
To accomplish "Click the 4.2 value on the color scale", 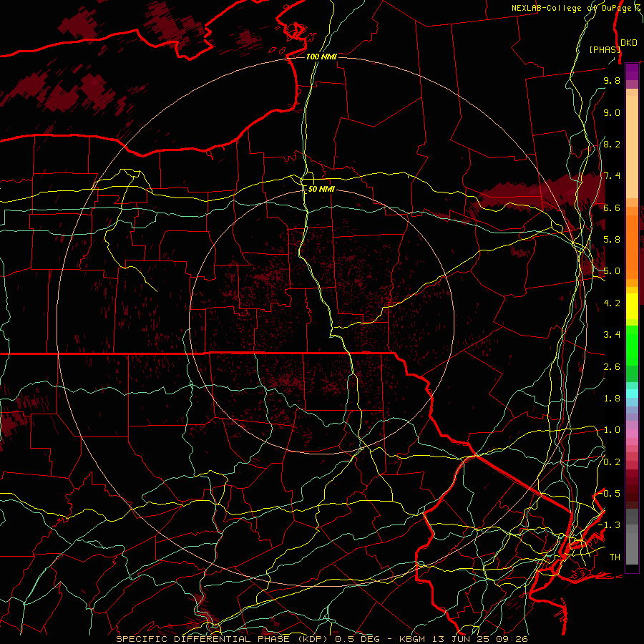I will tap(612, 303).
